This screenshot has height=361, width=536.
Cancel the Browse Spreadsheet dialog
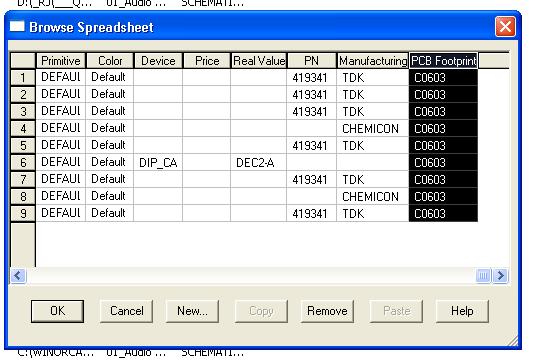[126, 311]
